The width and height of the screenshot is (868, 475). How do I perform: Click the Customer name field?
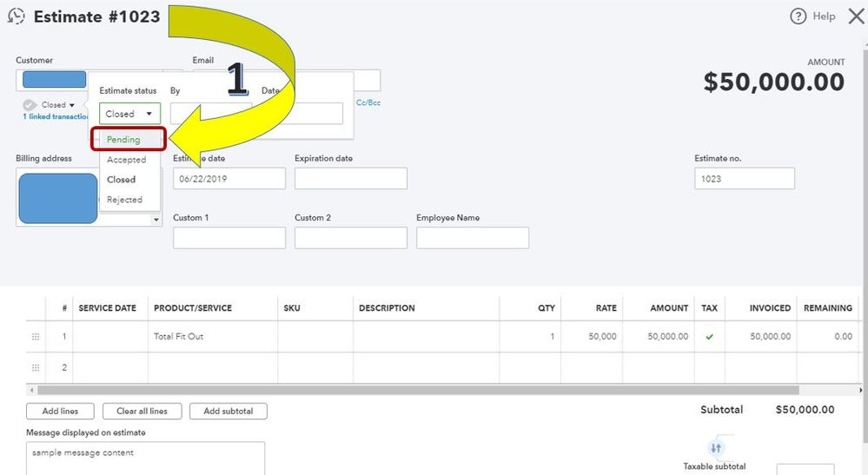click(54, 80)
